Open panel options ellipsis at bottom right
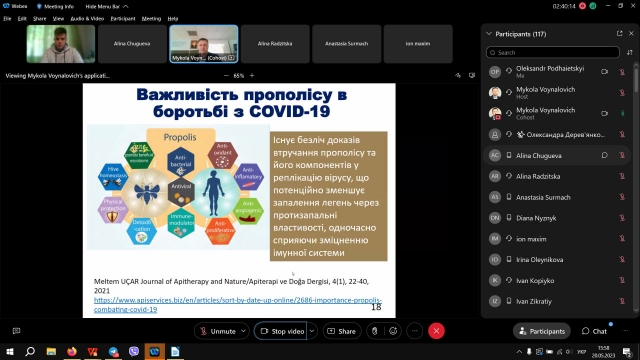 (x=626, y=331)
